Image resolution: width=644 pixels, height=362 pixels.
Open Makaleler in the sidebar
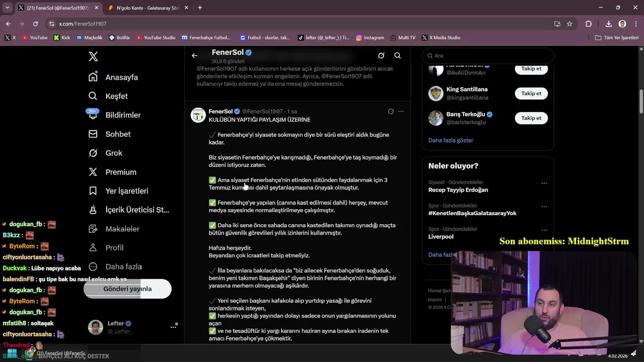[114, 229]
